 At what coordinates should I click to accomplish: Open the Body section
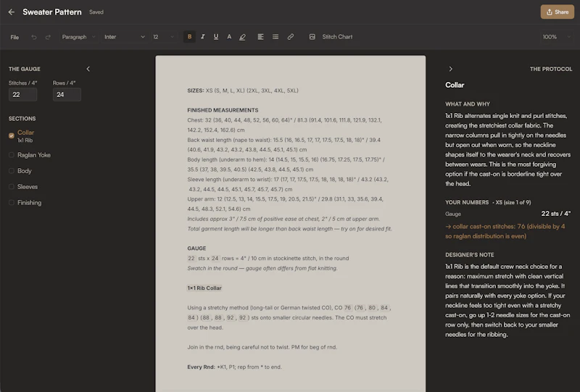(x=25, y=171)
